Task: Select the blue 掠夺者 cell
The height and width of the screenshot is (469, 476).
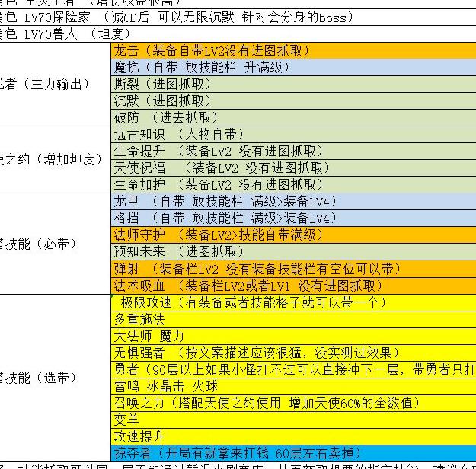Action: click(293, 453)
